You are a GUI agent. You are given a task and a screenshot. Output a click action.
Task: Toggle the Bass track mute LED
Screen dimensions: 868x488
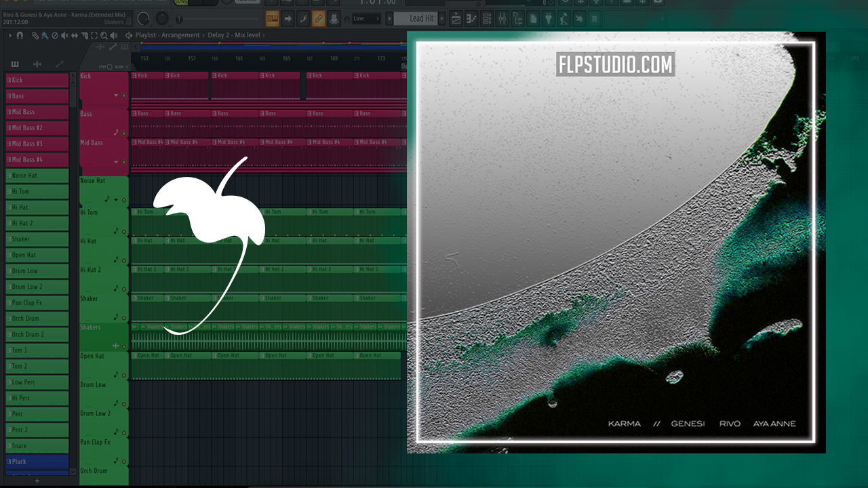pyautogui.click(x=123, y=133)
